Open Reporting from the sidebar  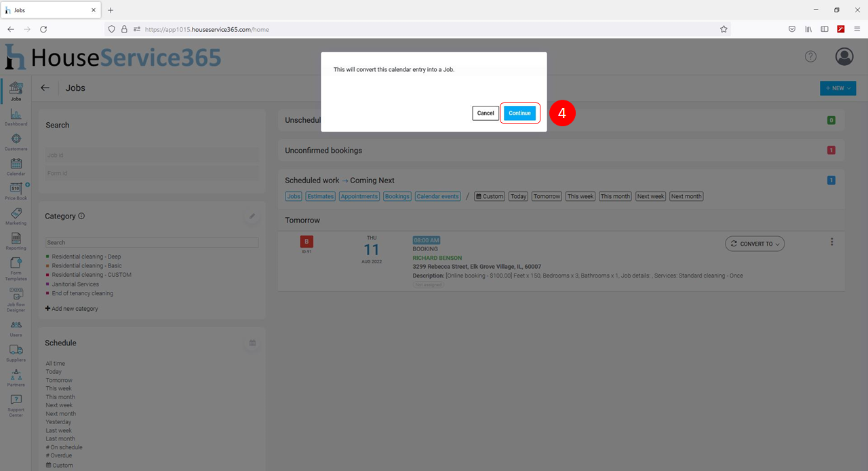16,240
